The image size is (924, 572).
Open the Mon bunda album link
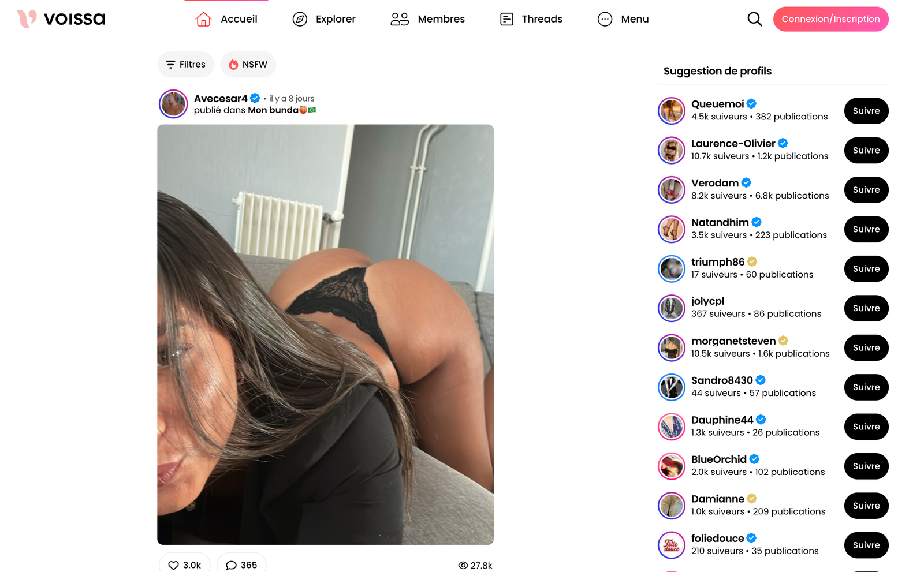tap(273, 110)
